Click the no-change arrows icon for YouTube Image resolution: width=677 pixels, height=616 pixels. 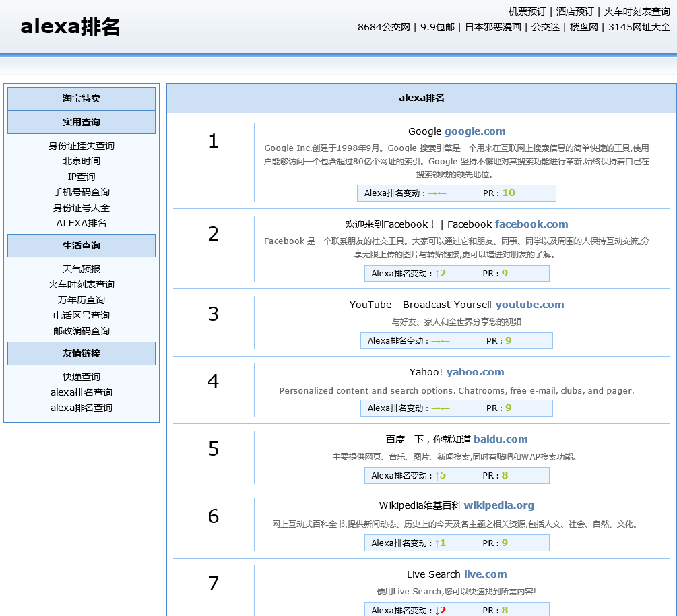[441, 341]
